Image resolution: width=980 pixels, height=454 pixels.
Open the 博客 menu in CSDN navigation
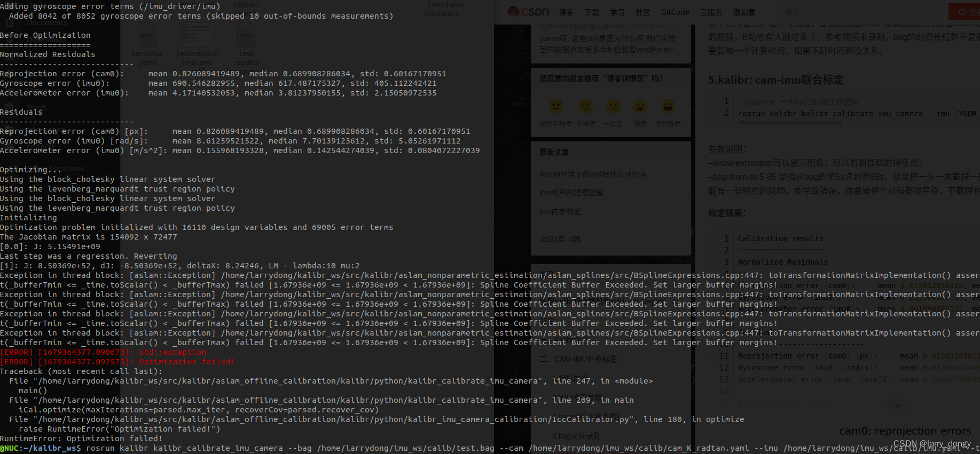pyautogui.click(x=566, y=12)
